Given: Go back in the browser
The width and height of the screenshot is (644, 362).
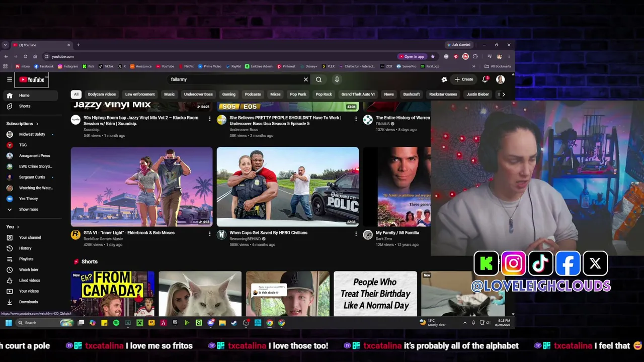Looking at the screenshot, I should pos(6,56).
